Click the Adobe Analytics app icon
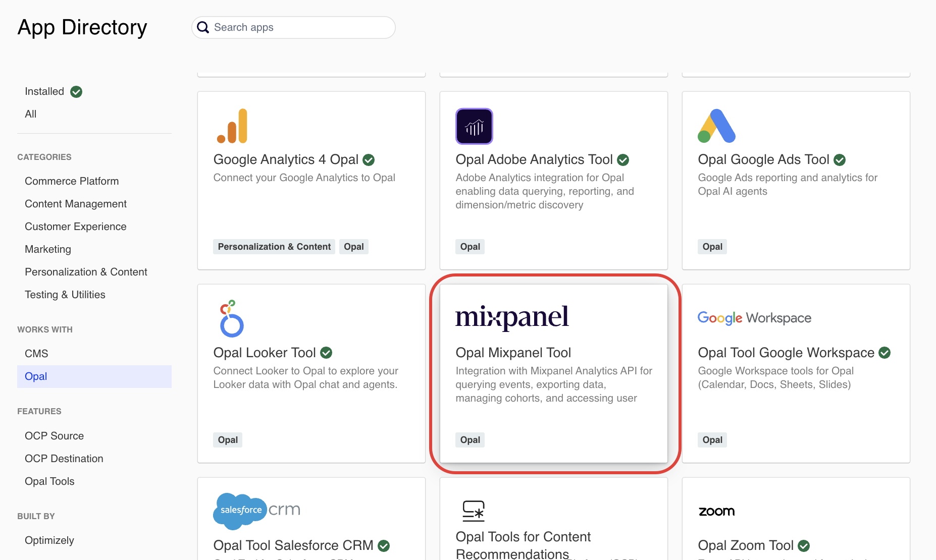 (x=474, y=126)
